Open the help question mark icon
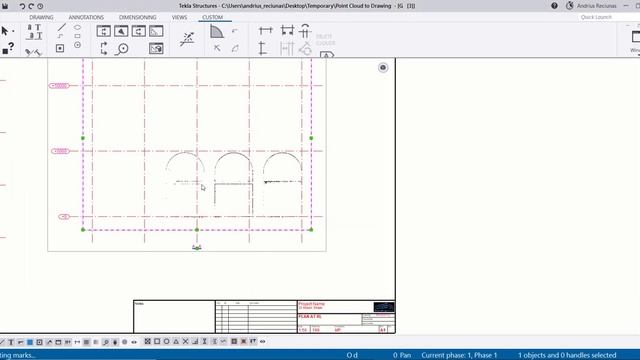 pyautogui.click(x=554, y=6)
